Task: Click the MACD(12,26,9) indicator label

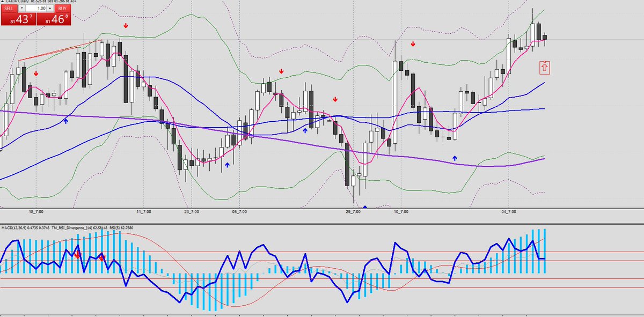Action: click(x=13, y=228)
